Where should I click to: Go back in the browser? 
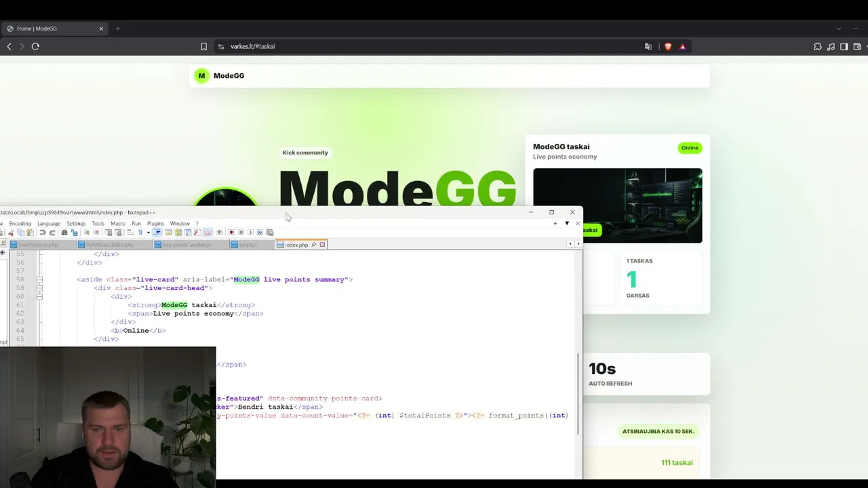pyautogui.click(x=9, y=47)
